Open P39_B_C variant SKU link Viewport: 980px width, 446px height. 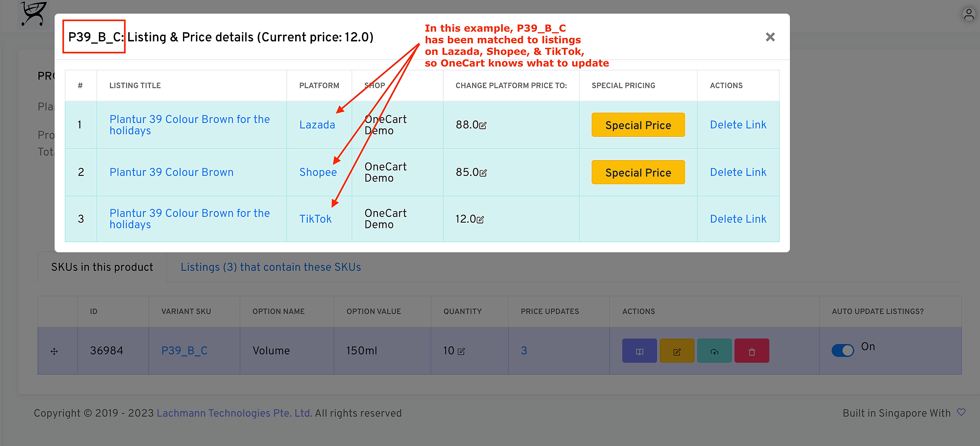pyautogui.click(x=184, y=351)
